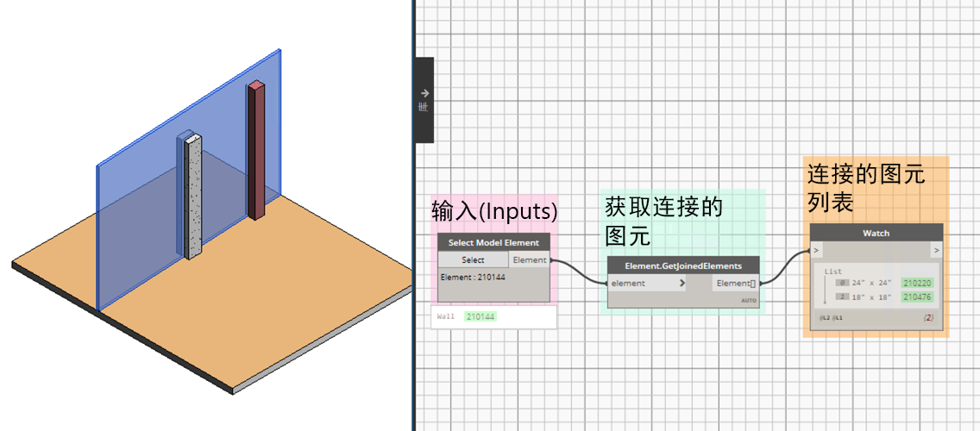Screen dimensions: 980x431
Task: Click index 1 in the Watch list
Action: (842, 297)
